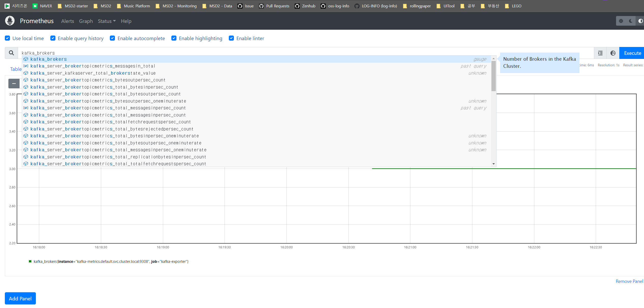Click the Remove Panel link
644x308 pixels.
(629, 281)
